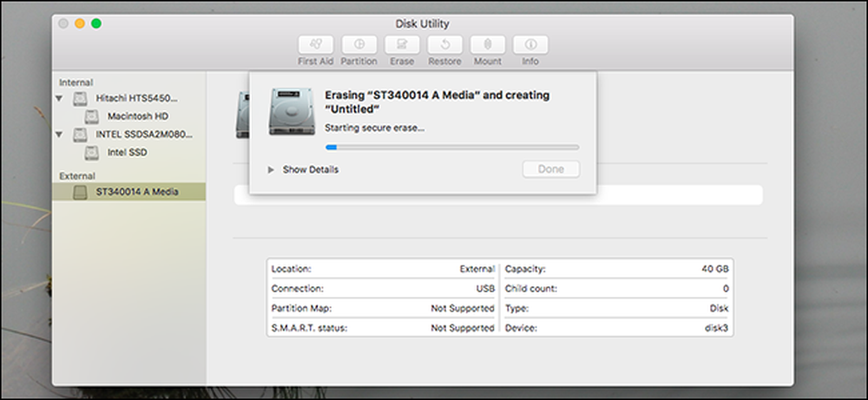
Task: Click the Macintosh HD volume icon
Action: click(x=92, y=116)
